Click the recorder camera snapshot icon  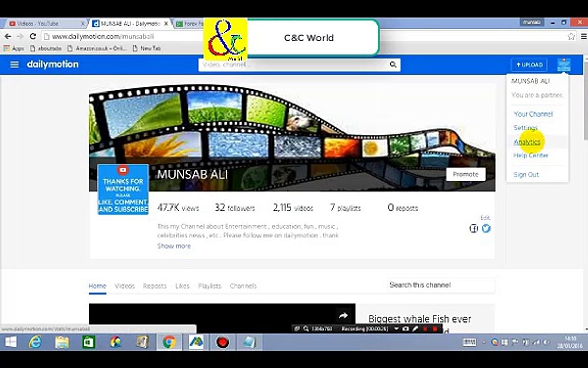[x=405, y=329]
